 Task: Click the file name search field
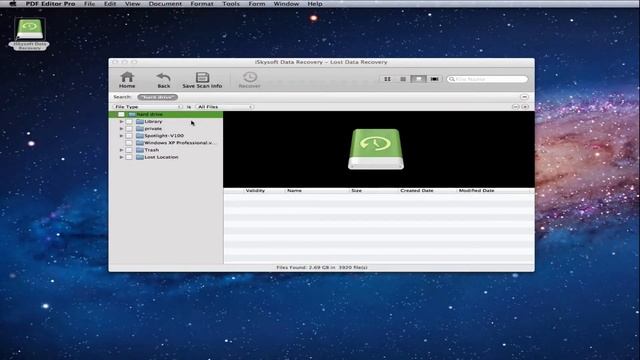click(487, 79)
